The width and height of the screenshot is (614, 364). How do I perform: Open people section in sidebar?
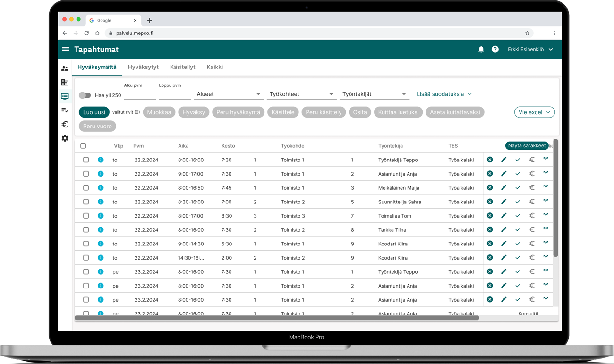65,68
